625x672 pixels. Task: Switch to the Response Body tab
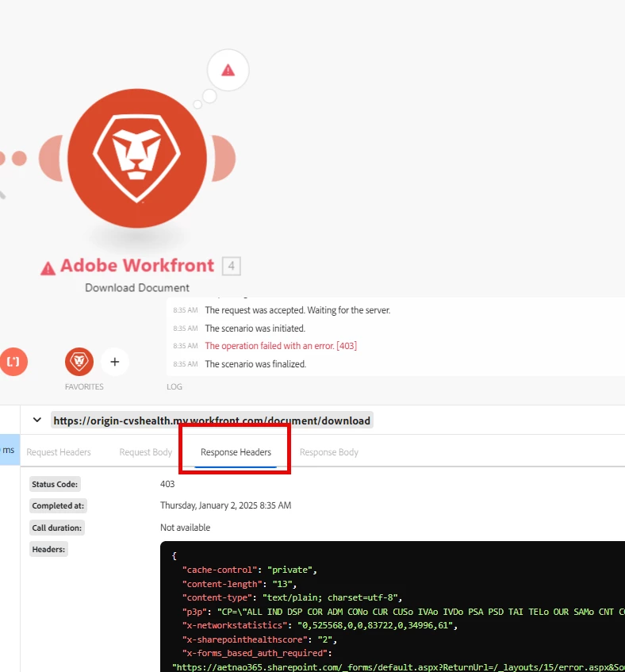329,452
